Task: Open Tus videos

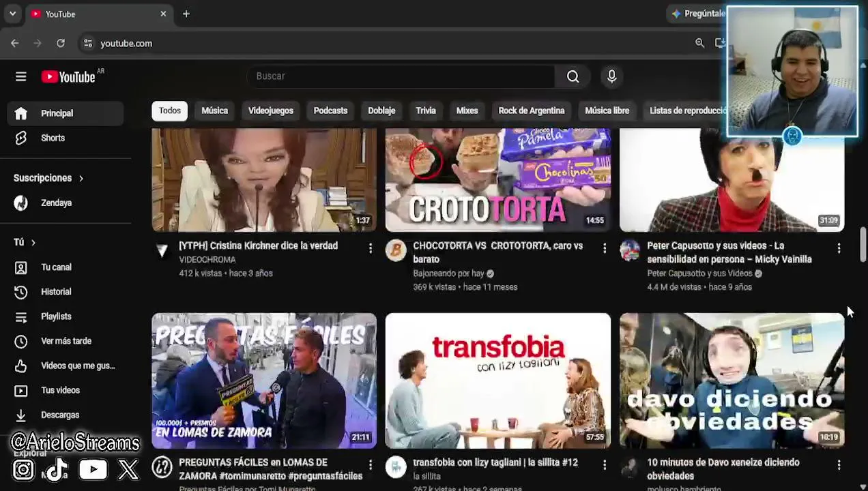Action: tap(66, 390)
